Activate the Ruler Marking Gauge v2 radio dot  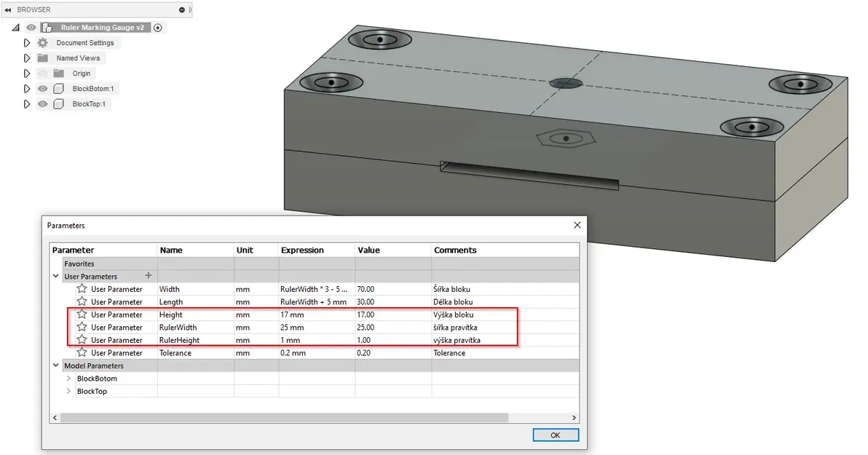pos(158,28)
